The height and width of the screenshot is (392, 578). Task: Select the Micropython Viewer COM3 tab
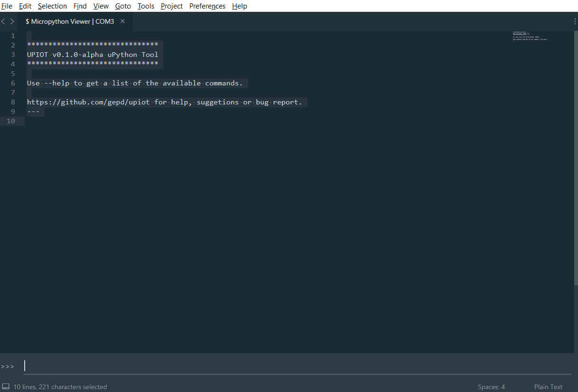click(70, 21)
